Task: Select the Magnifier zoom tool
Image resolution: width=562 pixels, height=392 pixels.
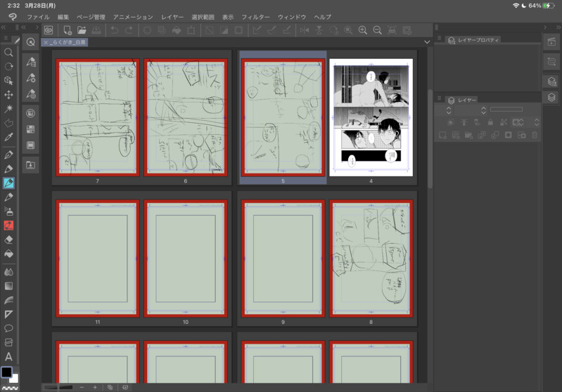Action: coord(8,53)
